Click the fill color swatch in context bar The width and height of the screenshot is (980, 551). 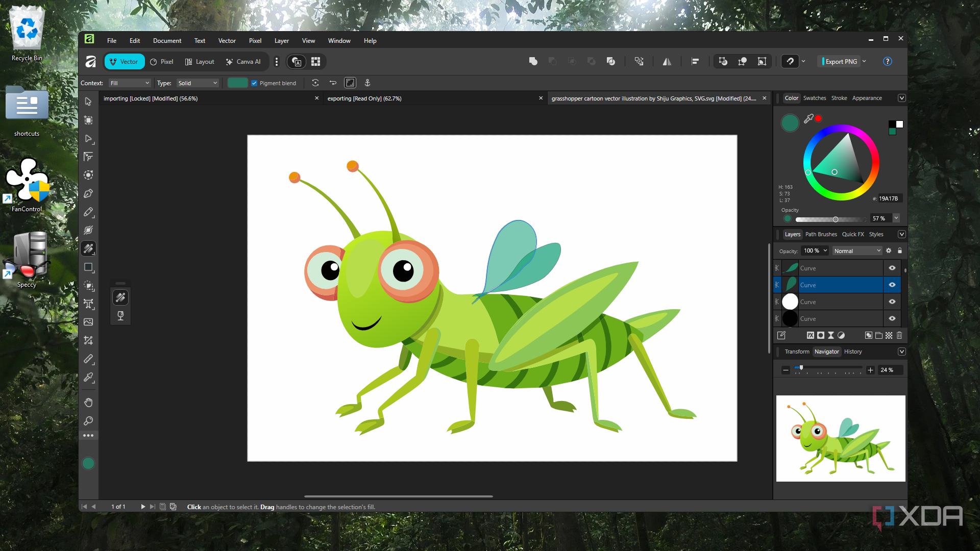tap(238, 83)
